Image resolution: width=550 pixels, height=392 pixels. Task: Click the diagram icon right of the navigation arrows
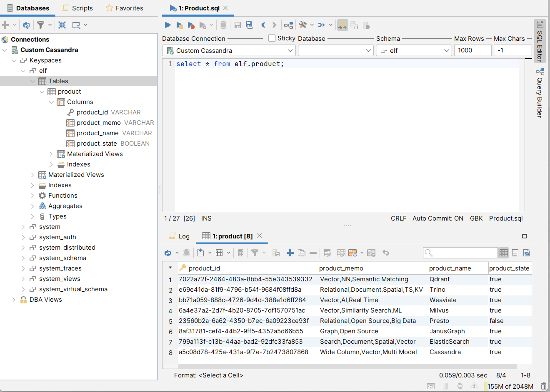coord(288,25)
